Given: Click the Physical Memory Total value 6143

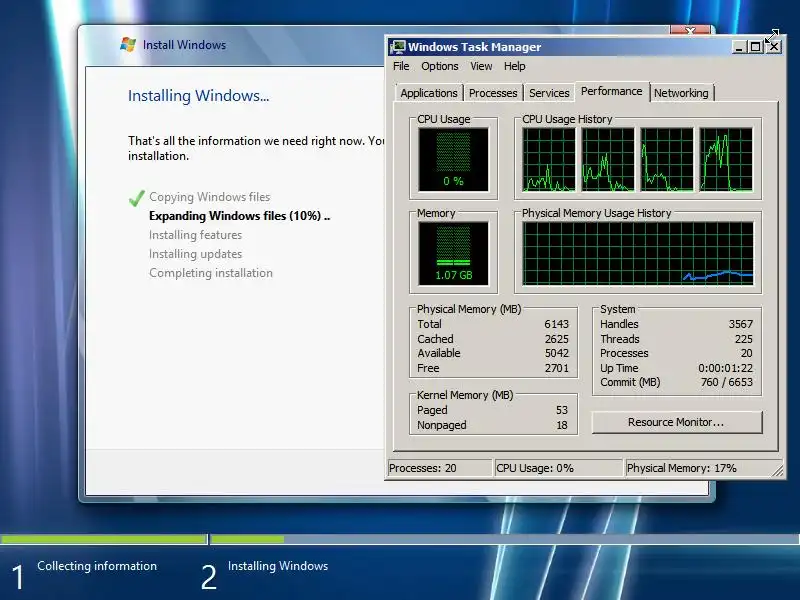Looking at the screenshot, I should point(556,324).
